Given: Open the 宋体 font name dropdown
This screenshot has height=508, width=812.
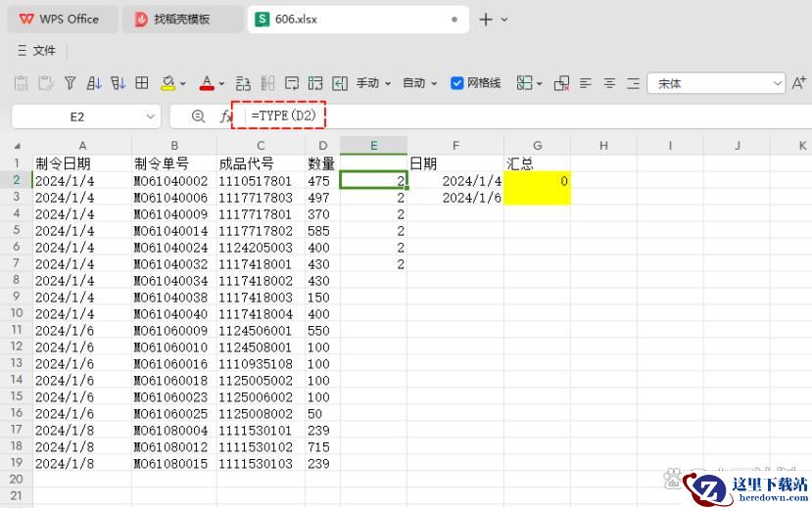Looking at the screenshot, I should tap(716, 83).
